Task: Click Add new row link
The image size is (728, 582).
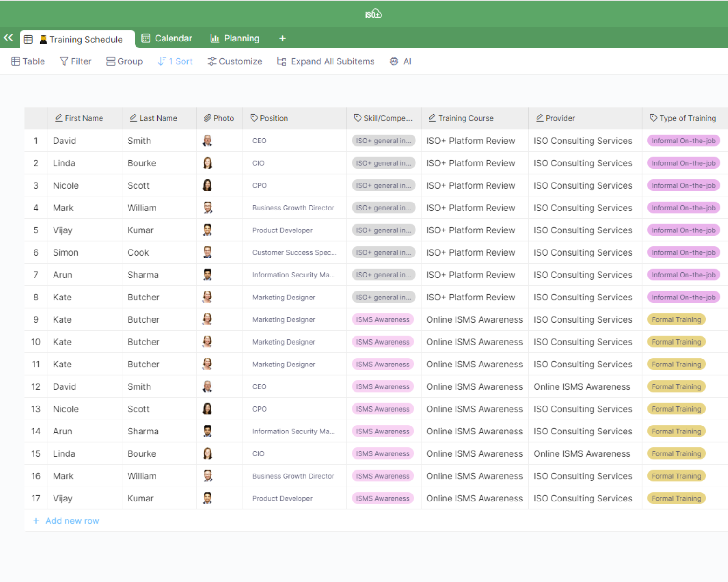Action: tap(67, 521)
